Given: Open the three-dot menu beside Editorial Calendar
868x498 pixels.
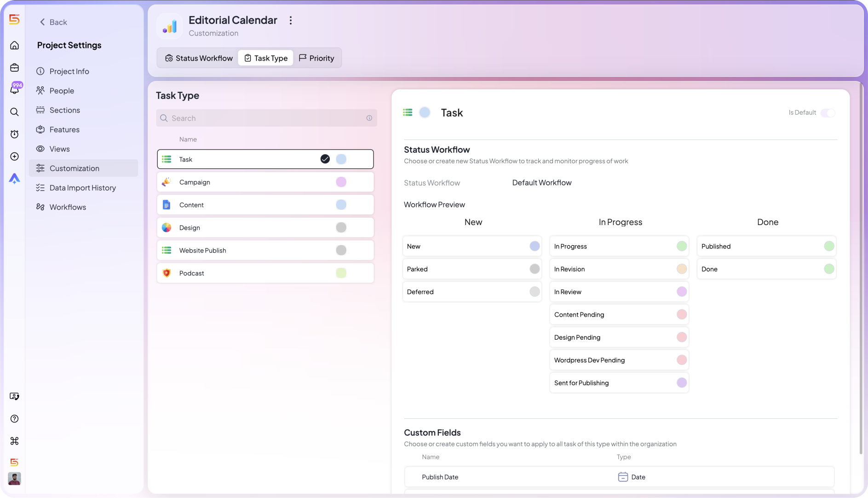Looking at the screenshot, I should tap(290, 20).
